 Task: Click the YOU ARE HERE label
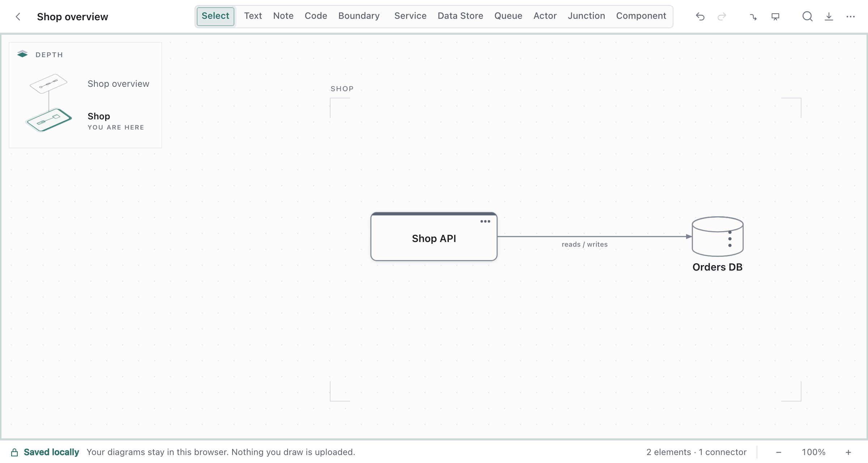[x=116, y=127]
